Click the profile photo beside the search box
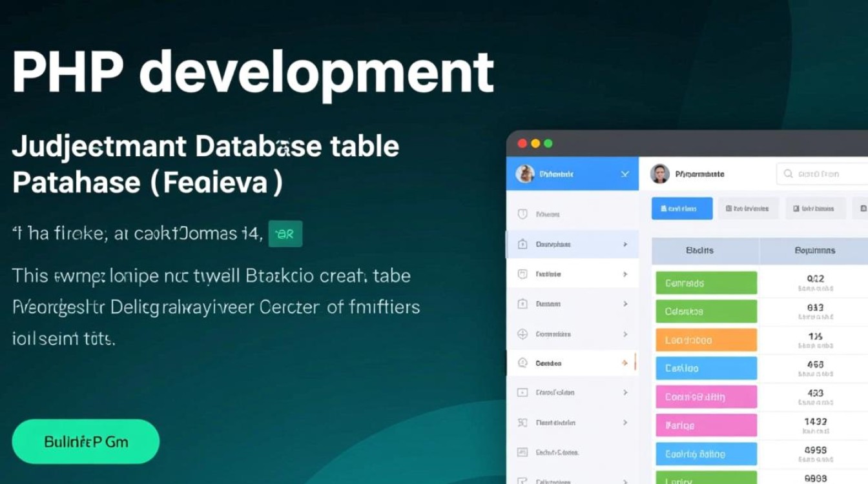Viewport: 868px width, 484px height. tap(659, 174)
